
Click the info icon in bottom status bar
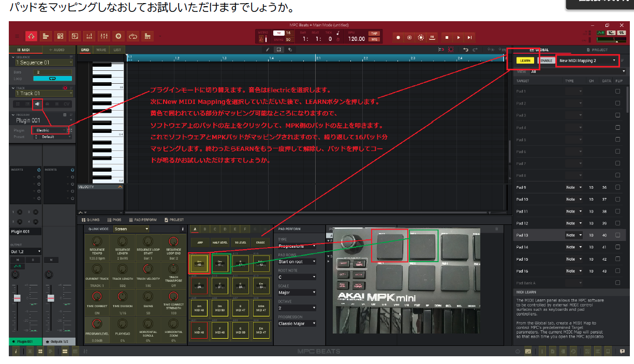15,351
